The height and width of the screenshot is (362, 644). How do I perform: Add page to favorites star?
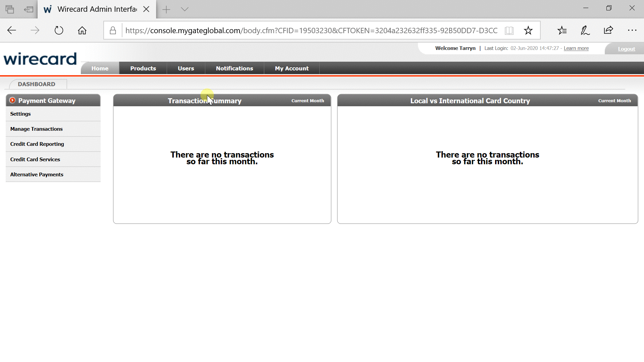click(x=528, y=31)
